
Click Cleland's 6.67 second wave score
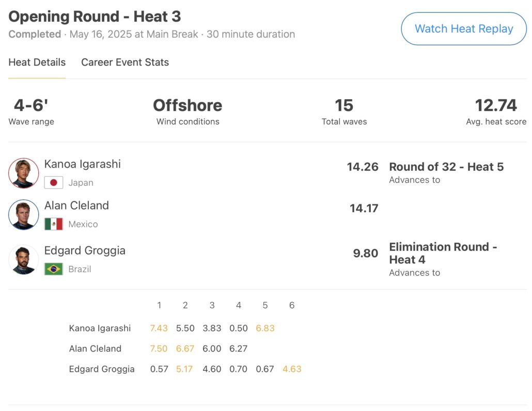point(185,349)
